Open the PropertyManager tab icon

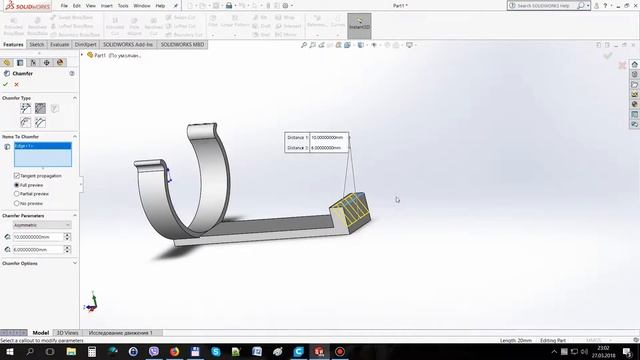(20, 62)
